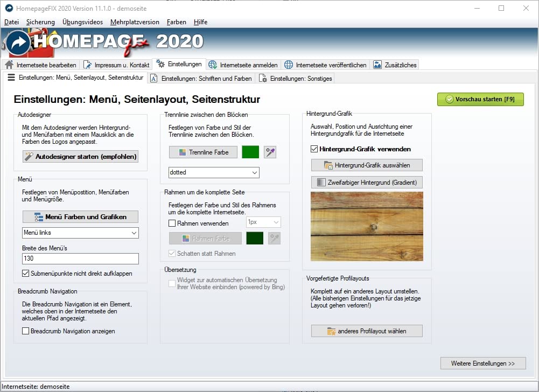
Task: Toggle automatic Übersetzung widget checkbox
Action: pos(172,283)
